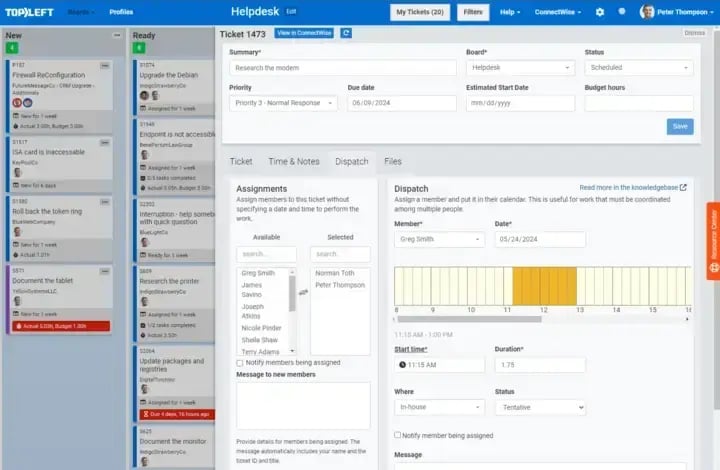The height and width of the screenshot is (470, 720).
Task: Expand the Tentative status dropdown
Action: (539, 407)
